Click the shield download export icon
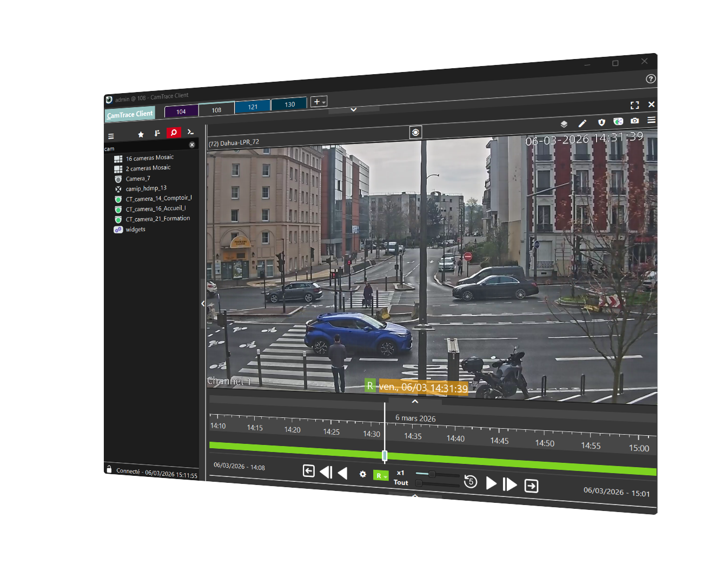Screen dimensions: 728x570 601,122
